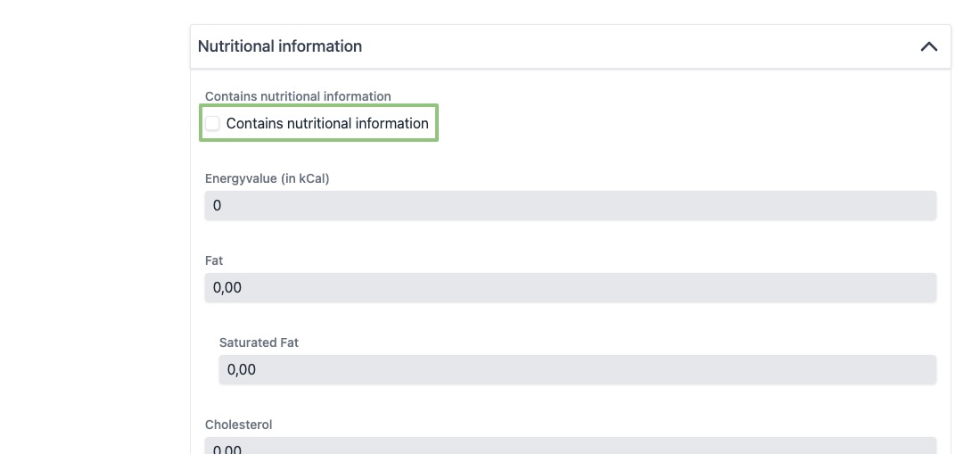Click the Saturated Fat label
Viewport: 980px width, 454px height.
tap(259, 343)
